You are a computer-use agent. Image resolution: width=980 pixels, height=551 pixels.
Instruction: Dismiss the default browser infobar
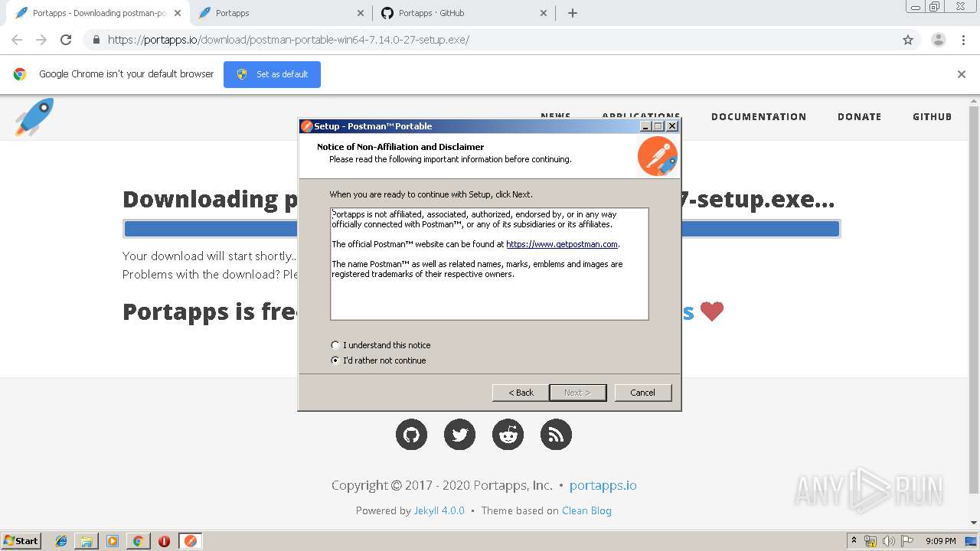[x=962, y=74]
